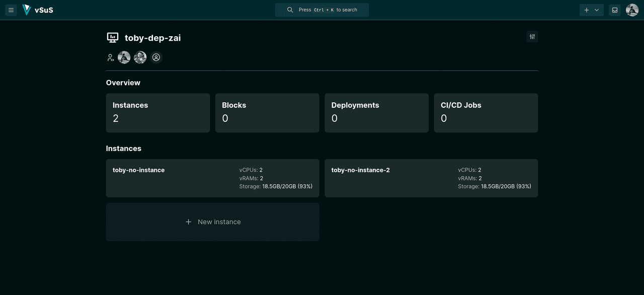Click the placeholder user circle icon
The height and width of the screenshot is (295, 644).
coord(156,57)
